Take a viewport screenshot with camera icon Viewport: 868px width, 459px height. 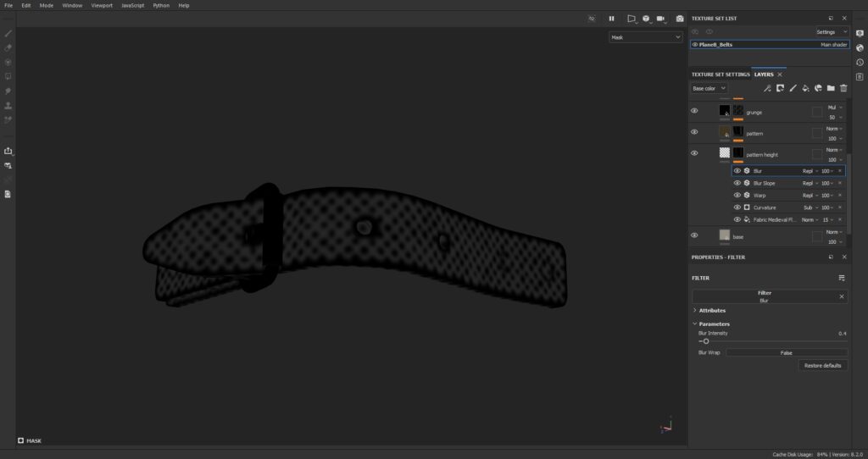click(680, 19)
